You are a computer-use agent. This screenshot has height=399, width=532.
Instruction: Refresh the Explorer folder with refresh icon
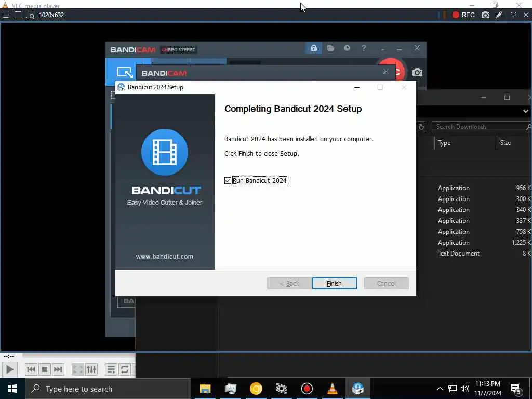click(421, 127)
